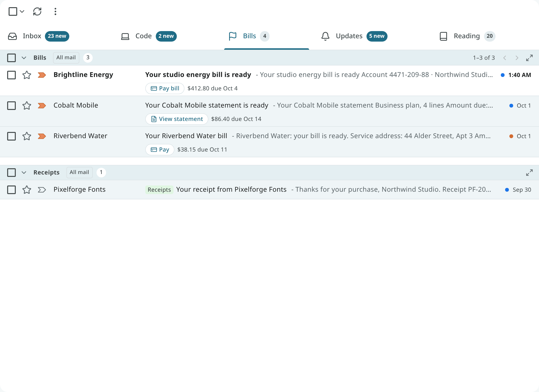Image resolution: width=539 pixels, height=392 pixels.
Task: Mark Pixelforge Fonts email as important
Action: tap(42, 190)
